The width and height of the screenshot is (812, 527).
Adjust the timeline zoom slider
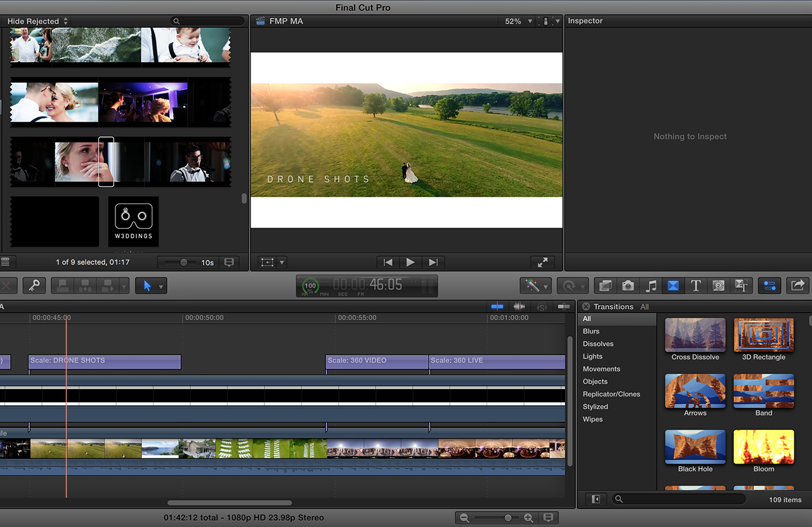(x=507, y=518)
